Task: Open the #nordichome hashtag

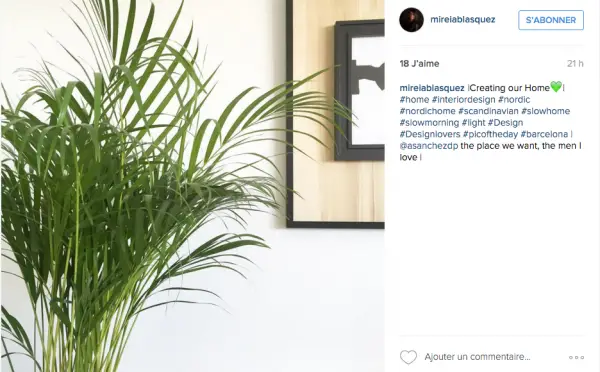Action: pyautogui.click(x=427, y=111)
